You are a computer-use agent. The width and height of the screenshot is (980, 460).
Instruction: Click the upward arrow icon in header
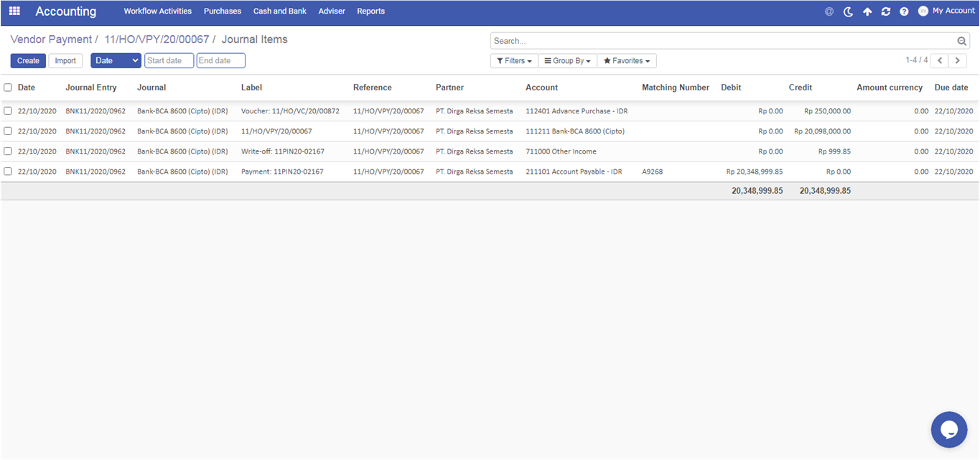click(867, 11)
